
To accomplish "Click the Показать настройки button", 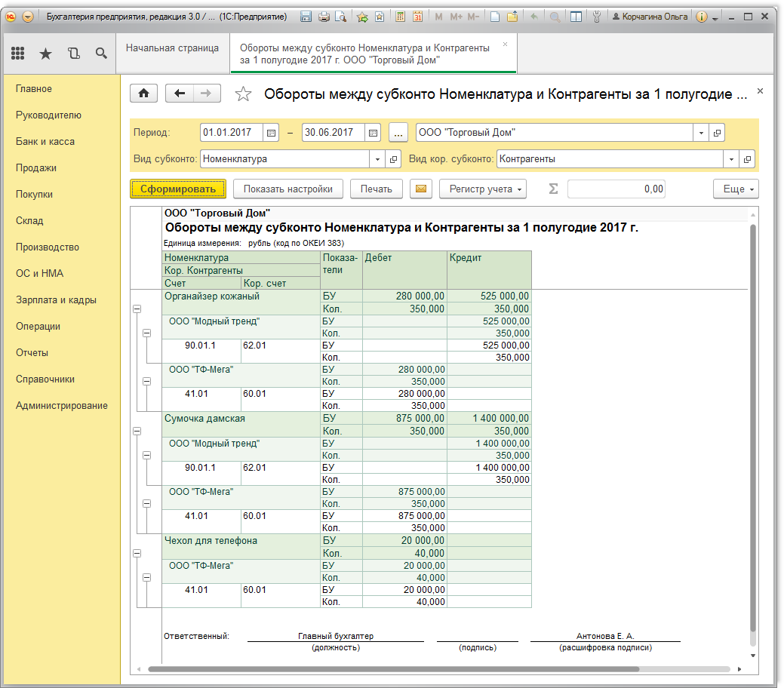I will pos(287,189).
